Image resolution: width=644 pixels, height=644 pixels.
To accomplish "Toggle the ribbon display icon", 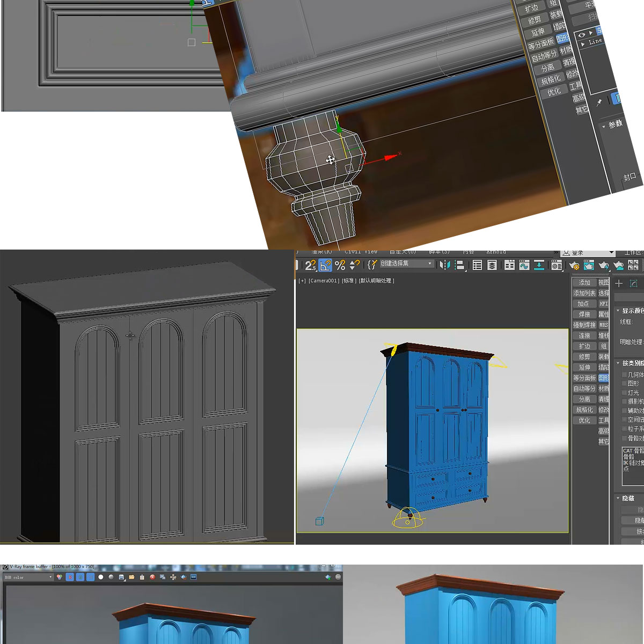I will (x=509, y=265).
